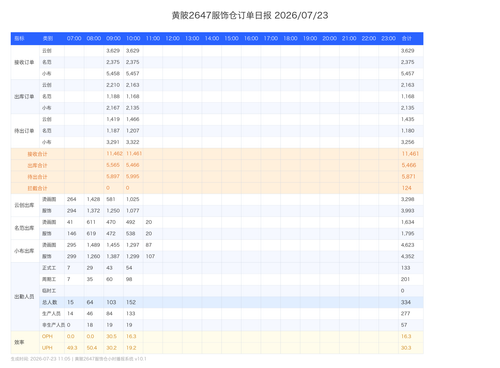Screen dimensions: 500x368
Task: Click the 出库合计 summary row label
Action: (37, 165)
